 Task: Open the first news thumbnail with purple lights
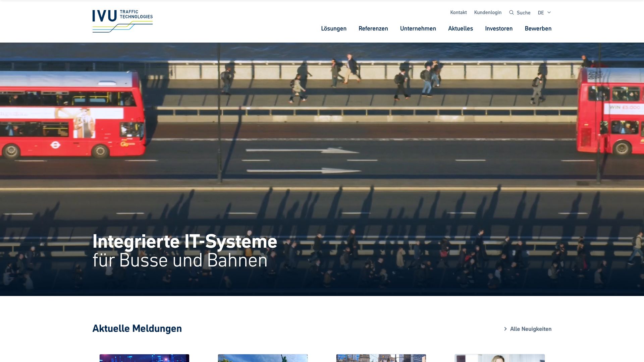pos(144,358)
